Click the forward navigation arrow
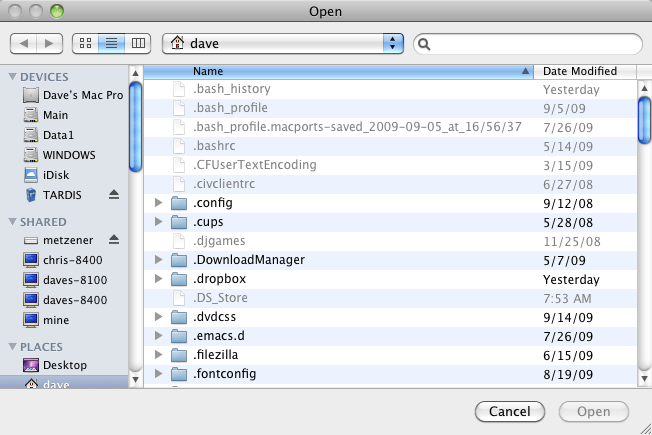The height and width of the screenshot is (435, 652). click(50, 44)
